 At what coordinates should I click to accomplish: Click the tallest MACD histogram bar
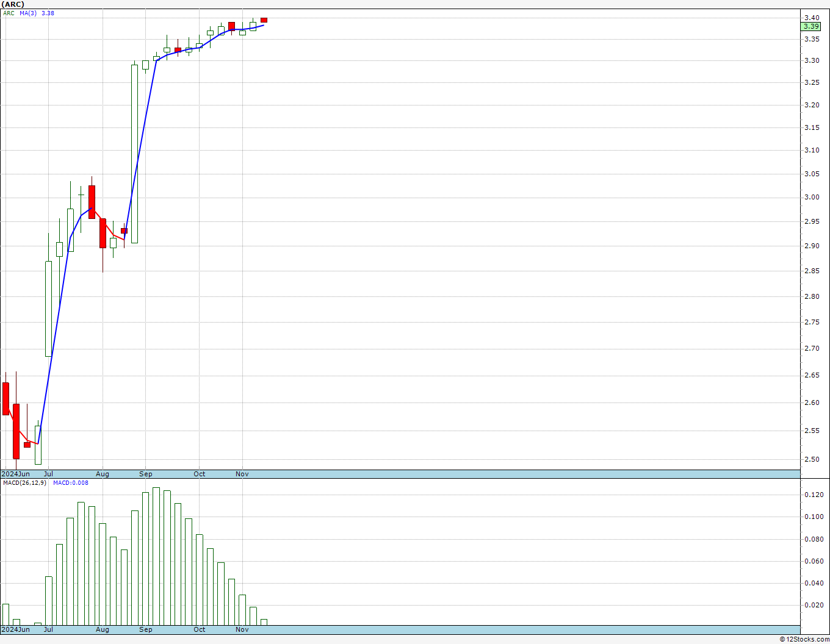click(156, 556)
